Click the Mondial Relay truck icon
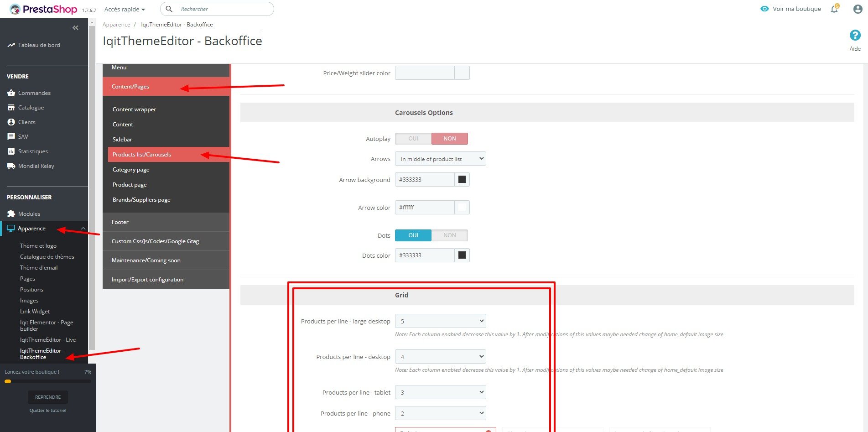This screenshot has width=868, height=432. click(11, 166)
